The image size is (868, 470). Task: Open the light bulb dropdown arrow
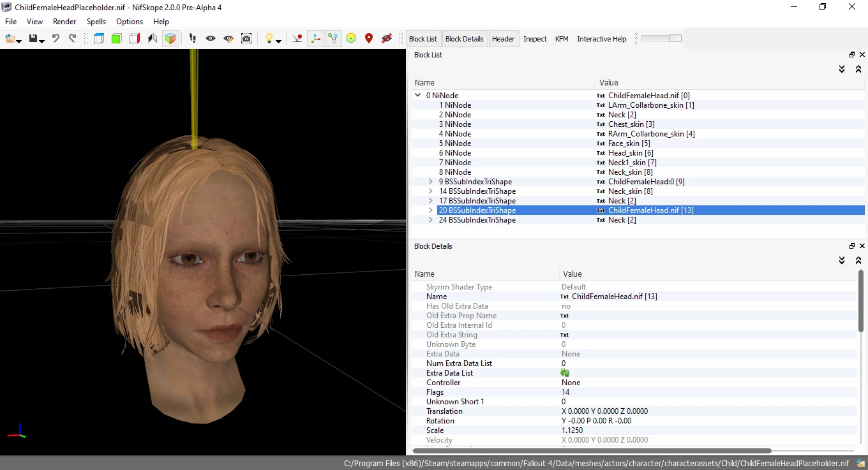[x=279, y=41]
